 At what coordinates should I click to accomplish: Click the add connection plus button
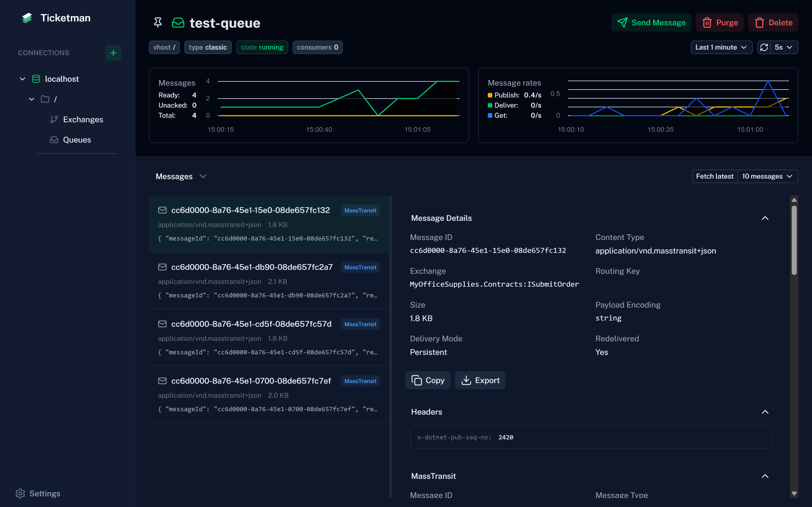tap(113, 53)
